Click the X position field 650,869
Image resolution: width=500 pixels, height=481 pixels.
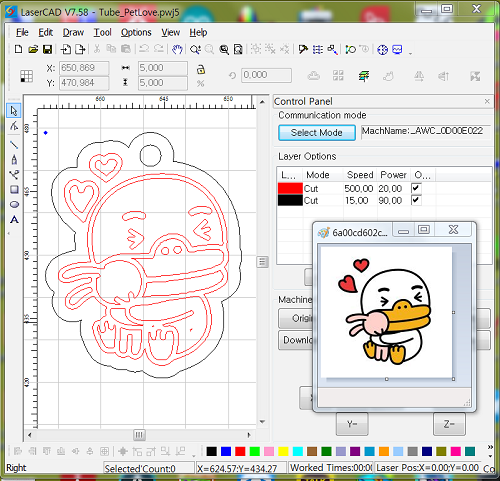tap(84, 68)
